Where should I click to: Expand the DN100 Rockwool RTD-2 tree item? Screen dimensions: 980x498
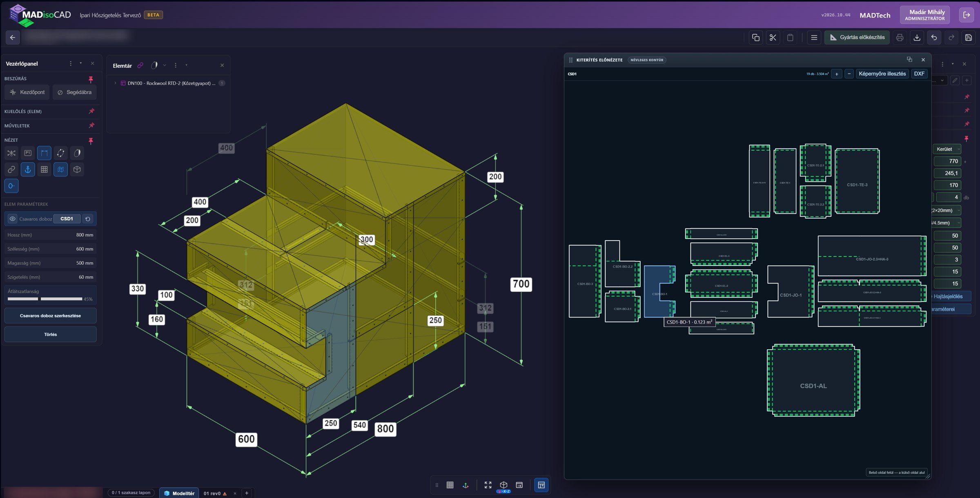pyautogui.click(x=116, y=83)
